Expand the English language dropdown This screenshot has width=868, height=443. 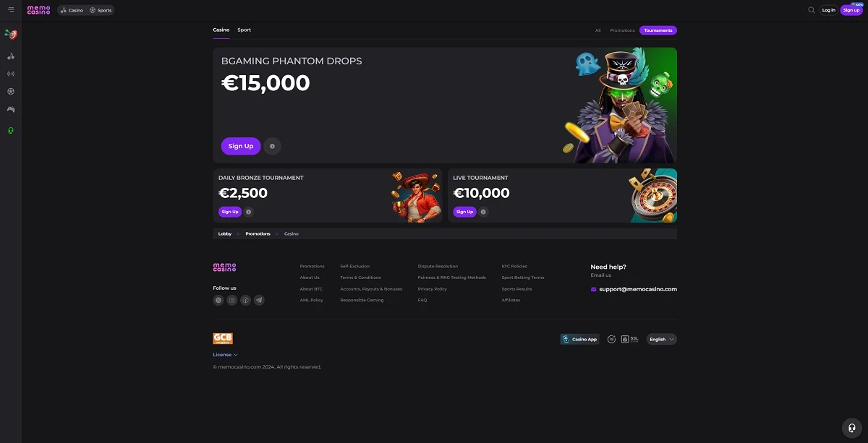point(661,339)
